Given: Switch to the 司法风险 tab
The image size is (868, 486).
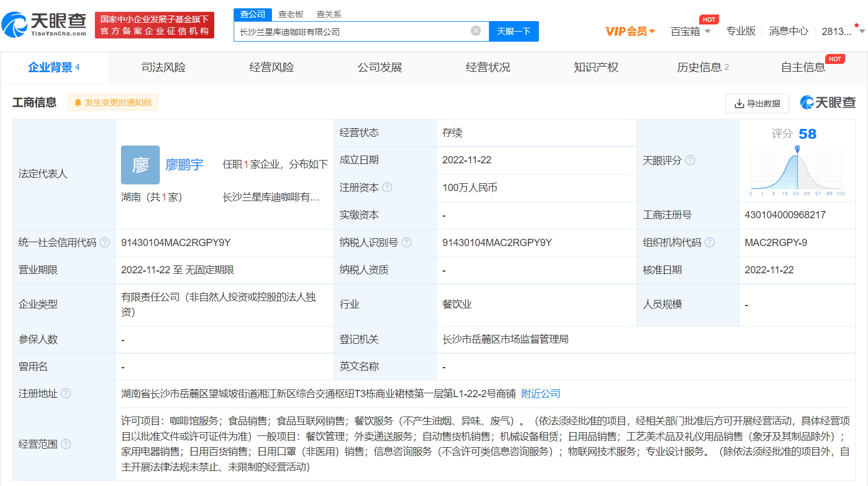Looking at the screenshot, I should (163, 68).
